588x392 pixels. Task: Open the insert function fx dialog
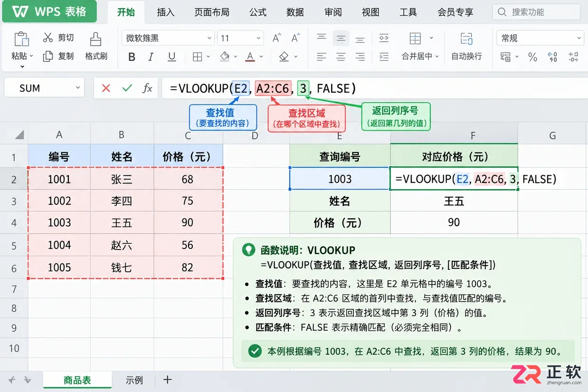click(x=148, y=88)
